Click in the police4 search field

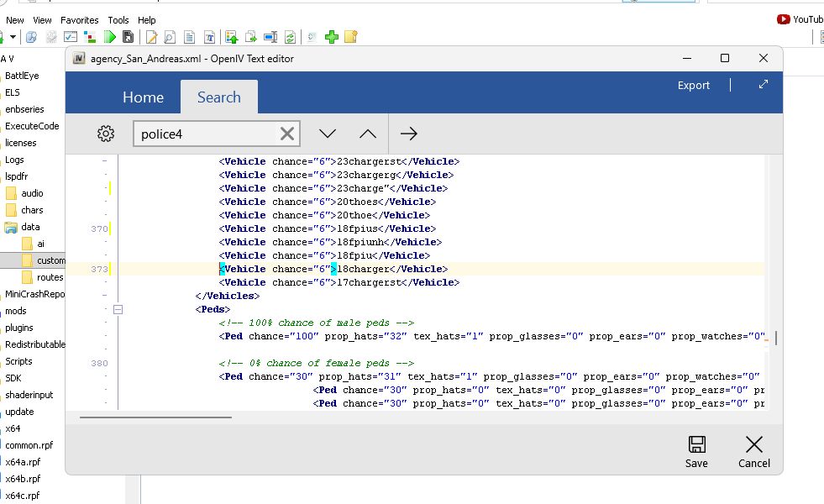(206, 134)
